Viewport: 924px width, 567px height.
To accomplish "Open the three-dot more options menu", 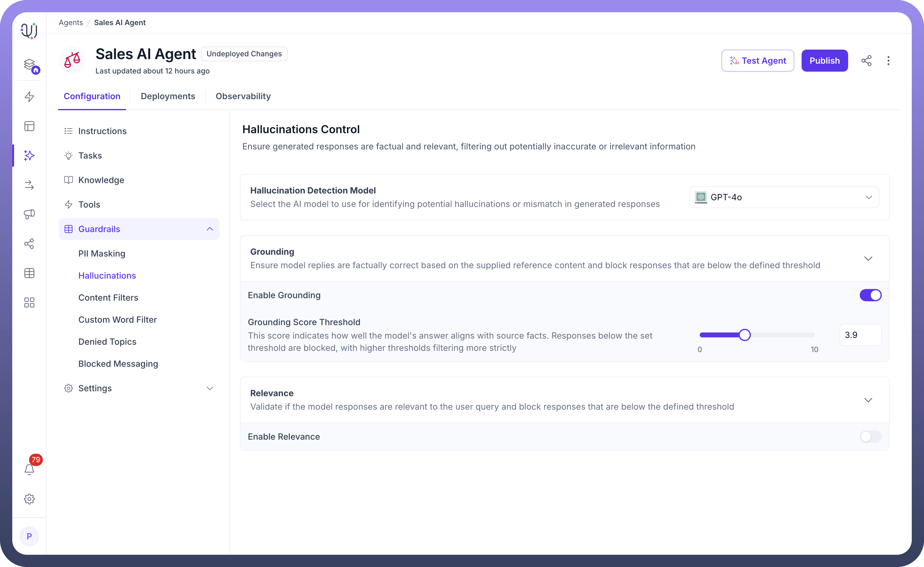I will [x=888, y=61].
